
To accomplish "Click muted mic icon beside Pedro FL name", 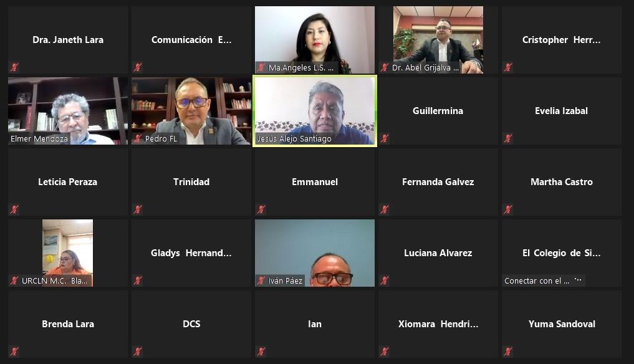I will [x=138, y=138].
